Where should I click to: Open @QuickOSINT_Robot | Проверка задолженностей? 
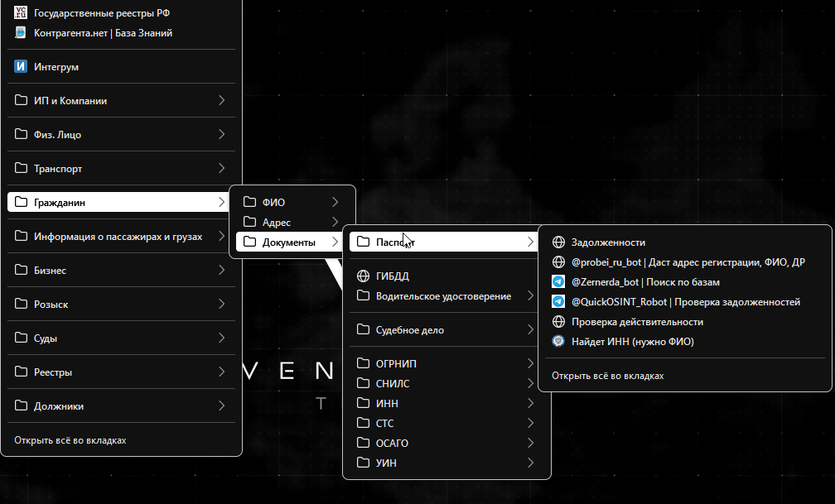[x=686, y=302]
